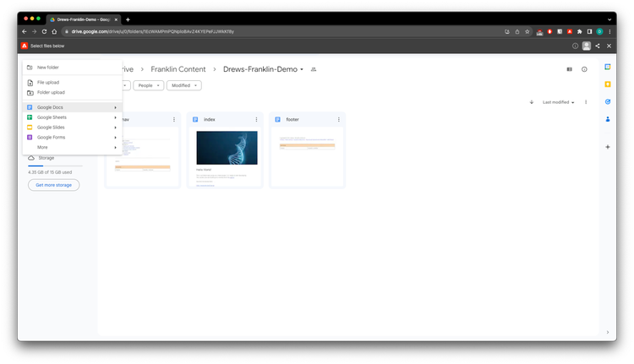
Task: Open Google Keep in side panel
Action: (x=608, y=84)
